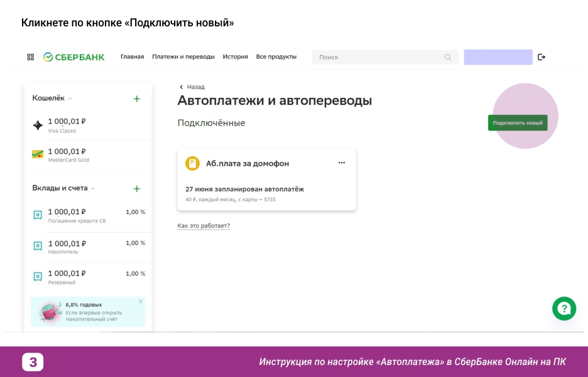Open История menu item

click(x=235, y=57)
